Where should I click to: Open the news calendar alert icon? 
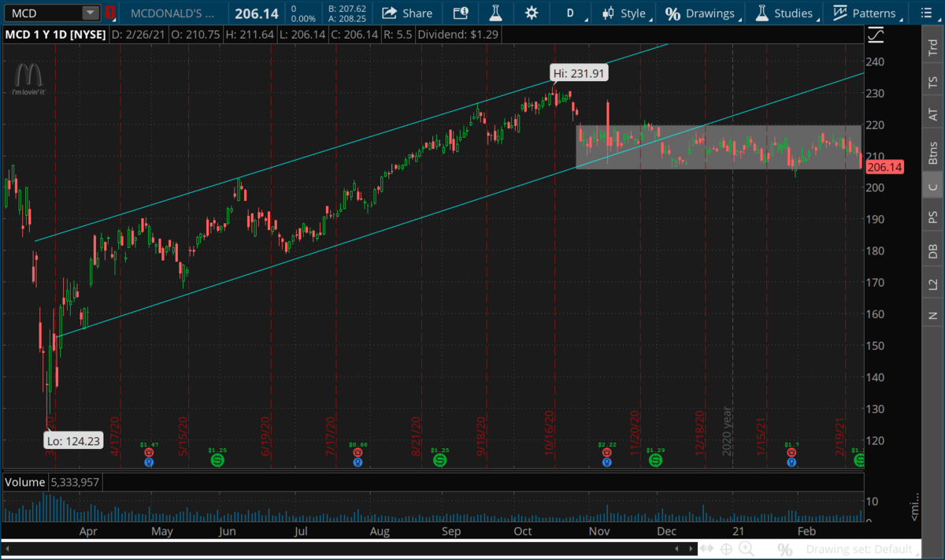pyautogui.click(x=460, y=13)
